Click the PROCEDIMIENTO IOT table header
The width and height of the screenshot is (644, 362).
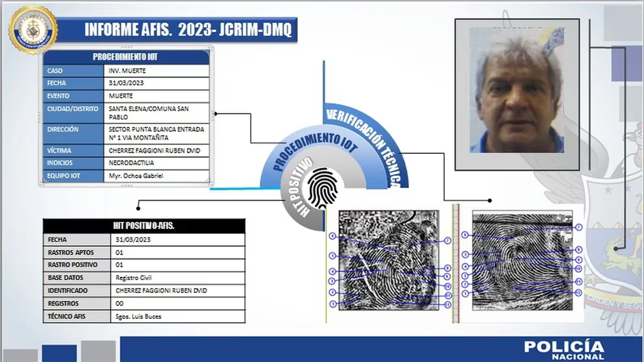pos(126,57)
